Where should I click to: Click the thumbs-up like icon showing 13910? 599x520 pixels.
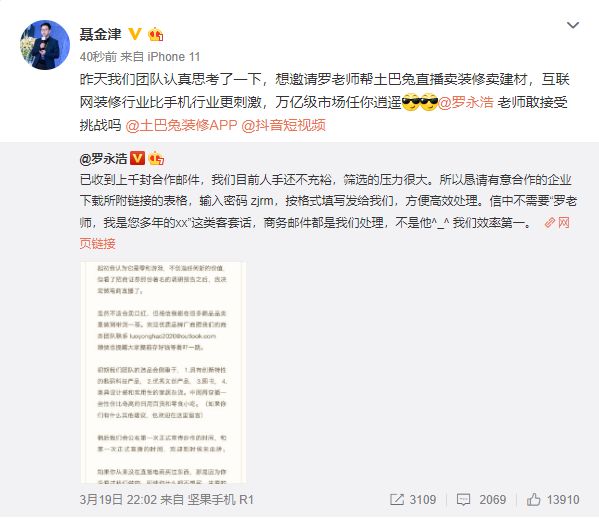[533, 499]
